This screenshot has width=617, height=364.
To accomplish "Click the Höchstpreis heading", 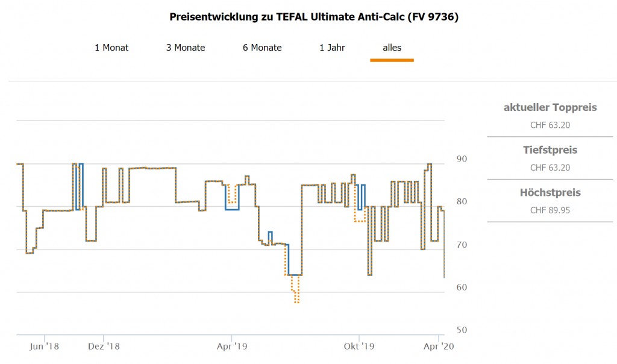I will [550, 193].
